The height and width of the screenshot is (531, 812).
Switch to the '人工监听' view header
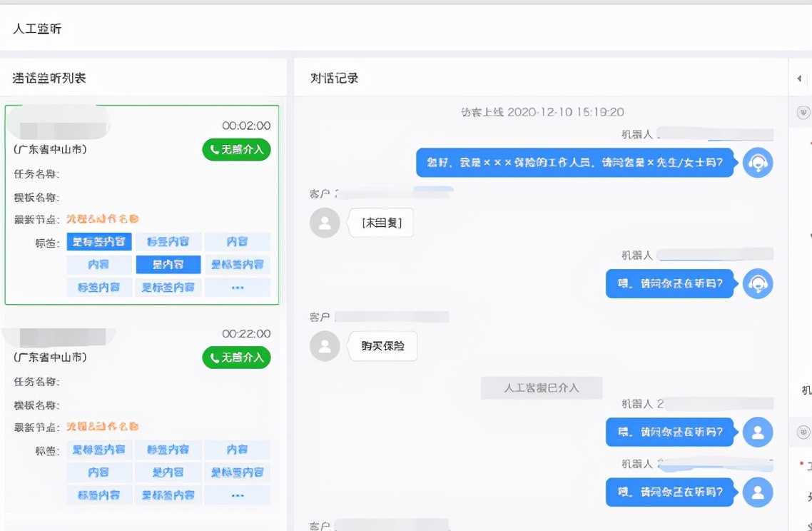pyautogui.click(x=37, y=29)
